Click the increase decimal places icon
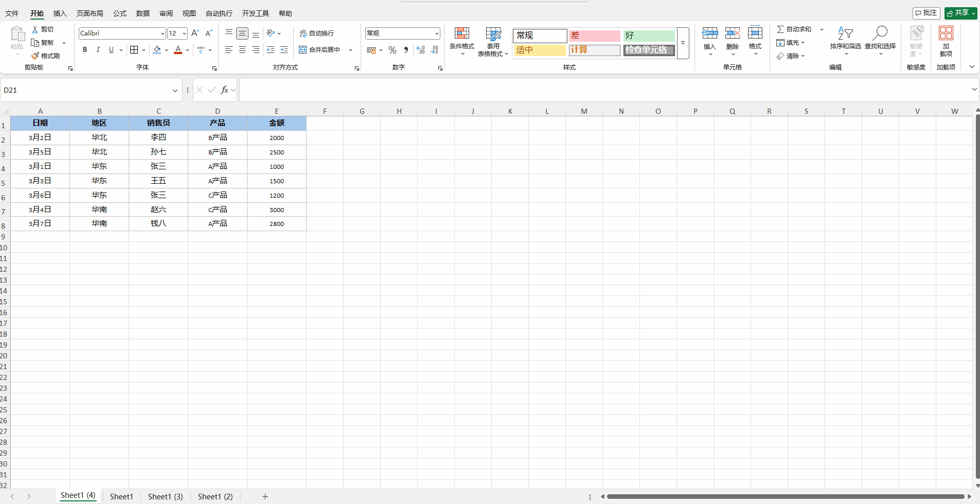 [421, 50]
